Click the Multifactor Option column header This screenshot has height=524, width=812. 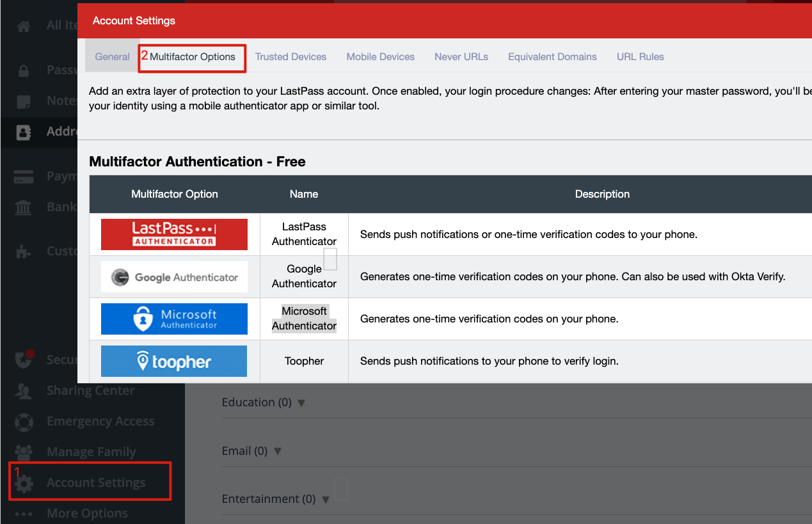174,194
